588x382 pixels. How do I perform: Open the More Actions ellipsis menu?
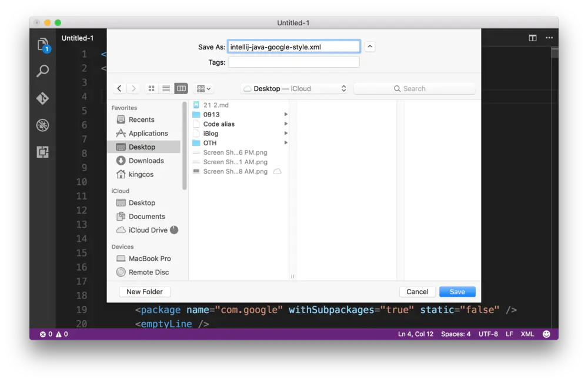click(x=549, y=37)
